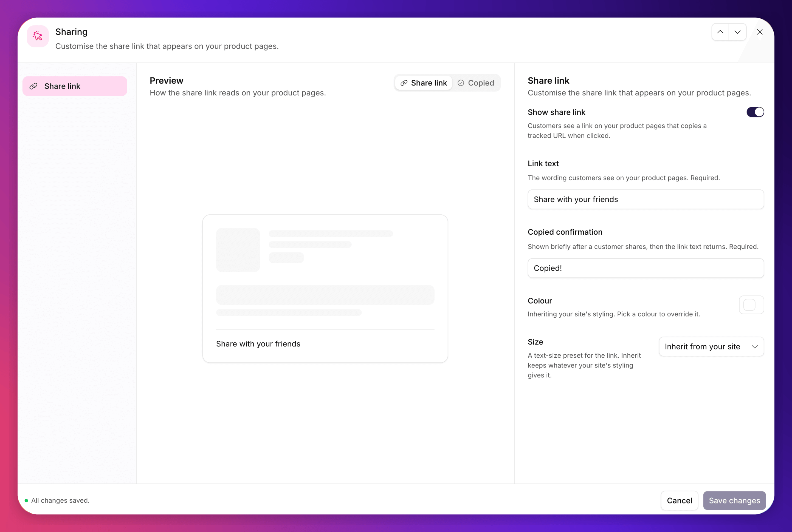Open the Size dropdown
Image resolution: width=792 pixels, height=532 pixels.
(711, 346)
